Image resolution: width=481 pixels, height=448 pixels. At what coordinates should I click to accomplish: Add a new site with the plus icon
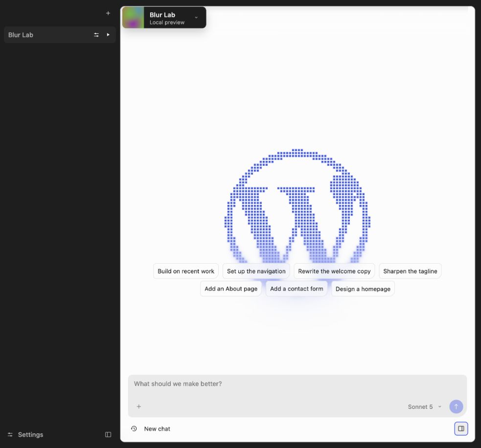coord(108,13)
